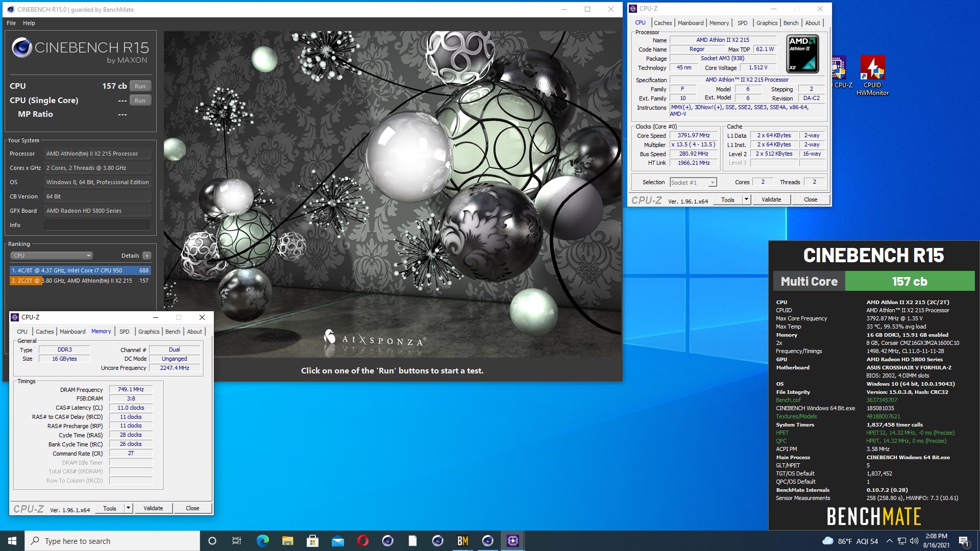Screen dimensions: 980x551
Task: Click the Close button in top CPU-Z window
Action: click(x=811, y=199)
